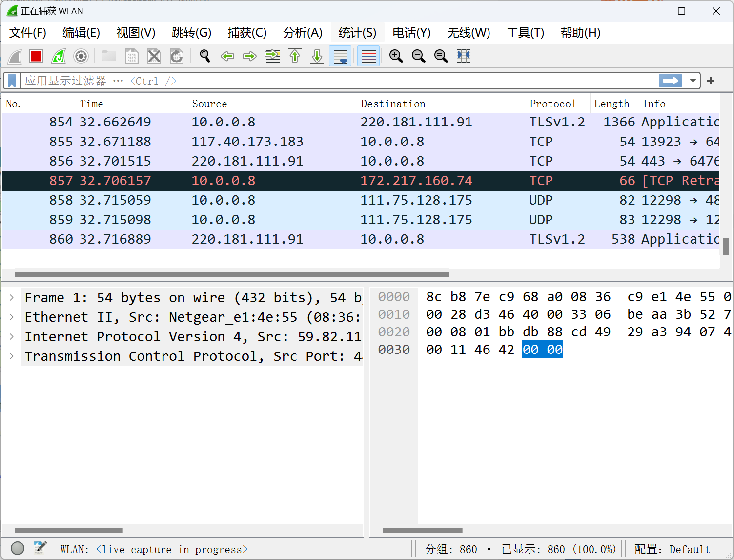Click the filter bookmark icon
The height and width of the screenshot is (560, 734).
click(x=12, y=81)
